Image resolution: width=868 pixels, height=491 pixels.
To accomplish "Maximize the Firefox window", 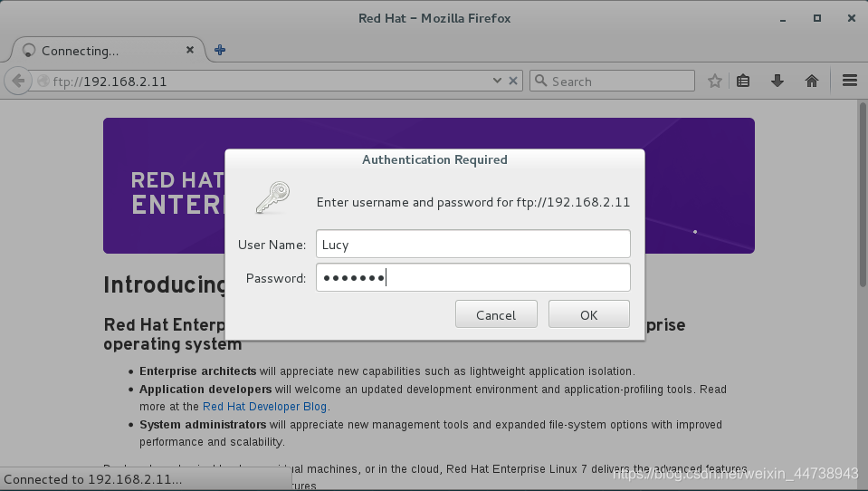I will point(817,18).
